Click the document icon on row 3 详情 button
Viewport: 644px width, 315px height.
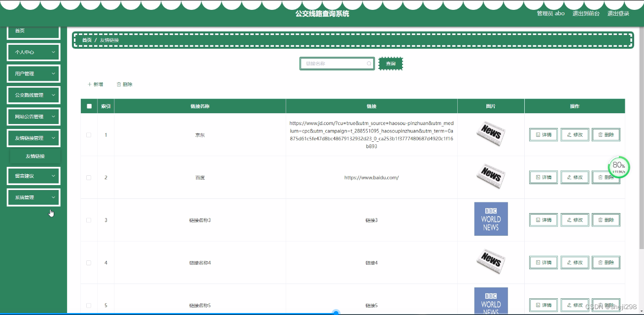point(537,220)
